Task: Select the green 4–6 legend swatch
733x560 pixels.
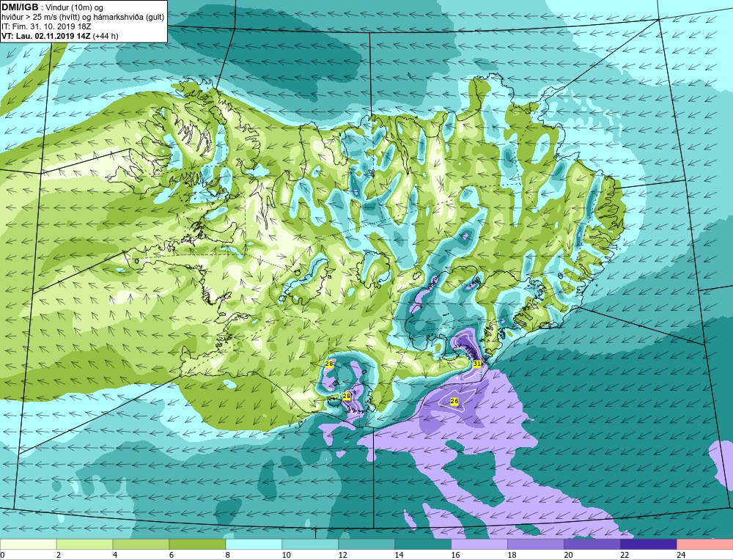Action: [x=141, y=545]
